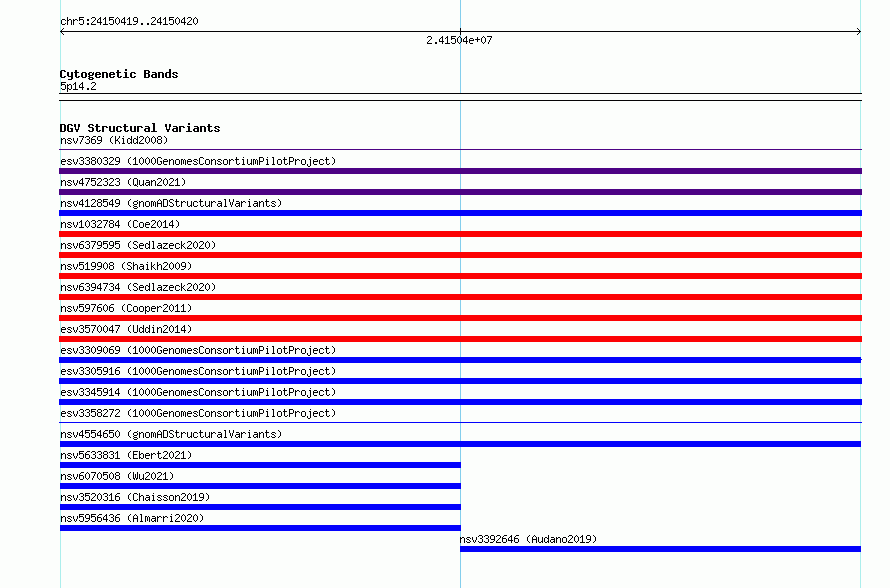Click the blue bar under nsv5633831
The height and width of the screenshot is (588, 890).
[x=260, y=465]
